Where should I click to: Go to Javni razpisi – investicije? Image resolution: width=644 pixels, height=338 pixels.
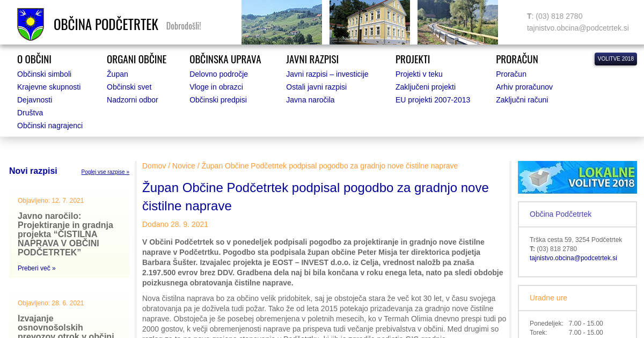tap(327, 74)
